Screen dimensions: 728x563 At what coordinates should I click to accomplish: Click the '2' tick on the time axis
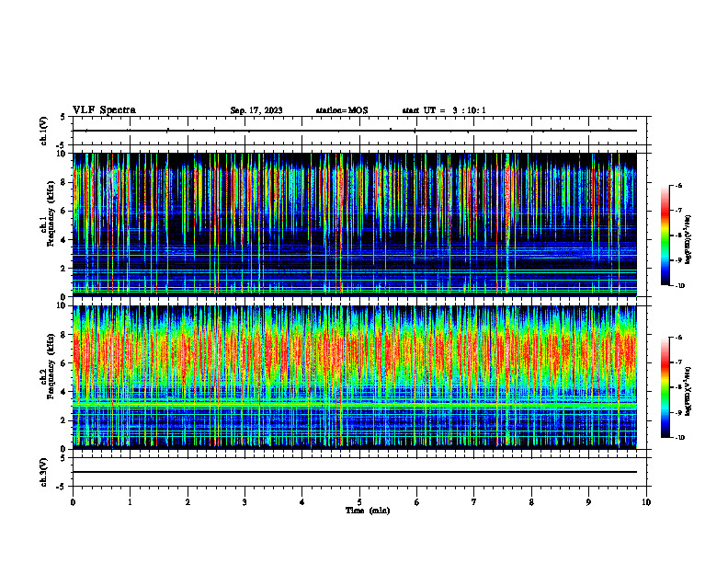(188, 502)
